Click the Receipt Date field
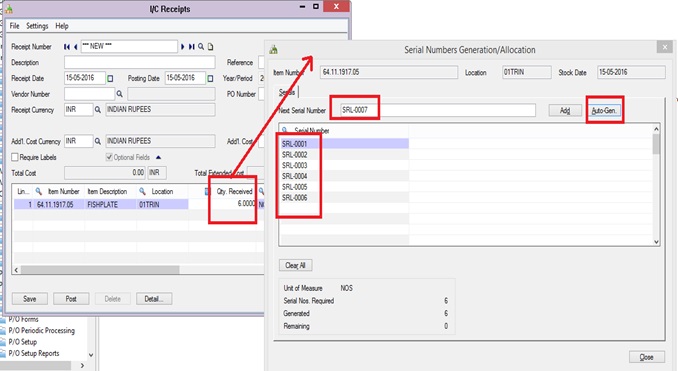Screen dimensions: 678x371 (85, 78)
